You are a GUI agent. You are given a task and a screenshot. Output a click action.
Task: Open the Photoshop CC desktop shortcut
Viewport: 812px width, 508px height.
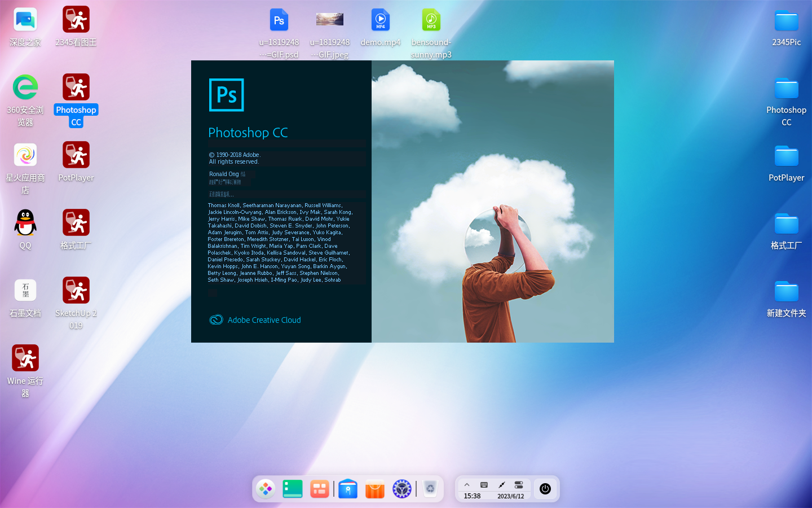click(76, 88)
